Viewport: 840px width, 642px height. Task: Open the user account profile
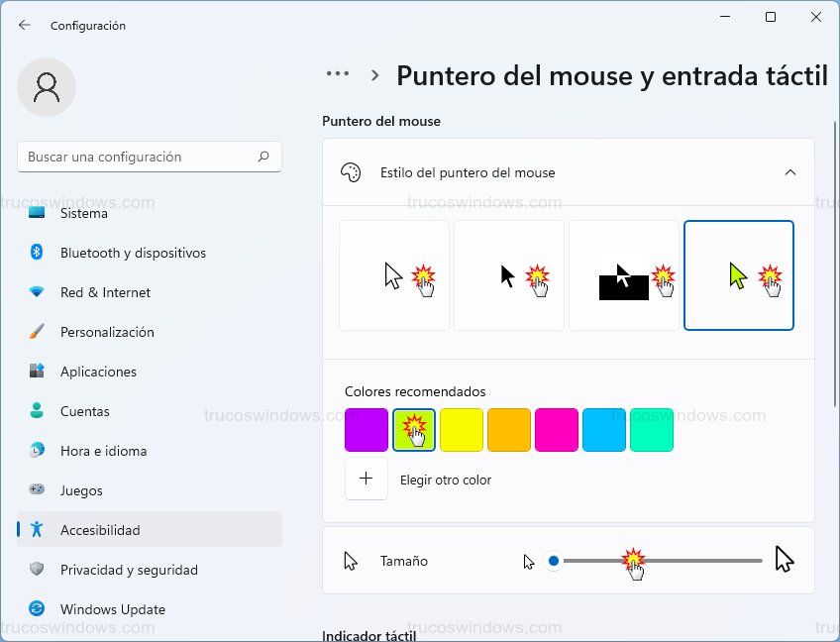point(47,87)
